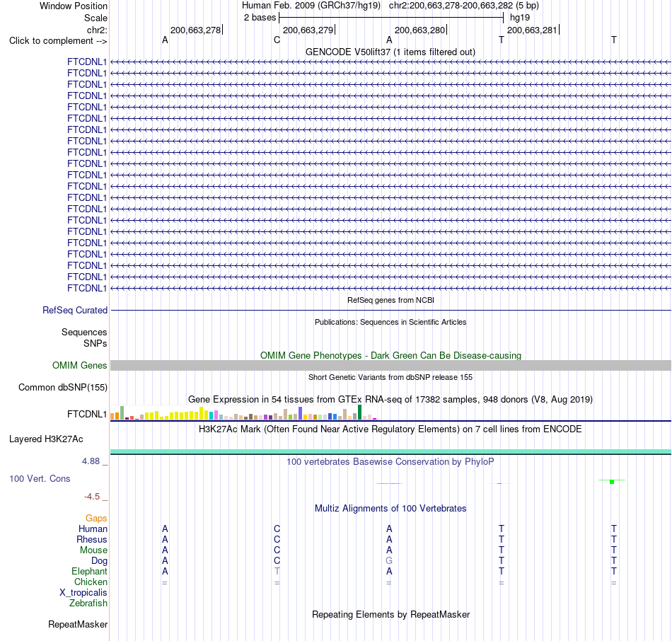The image size is (672, 641).
Task: Click the bright green PhyloP conservation block
Action: point(612,482)
